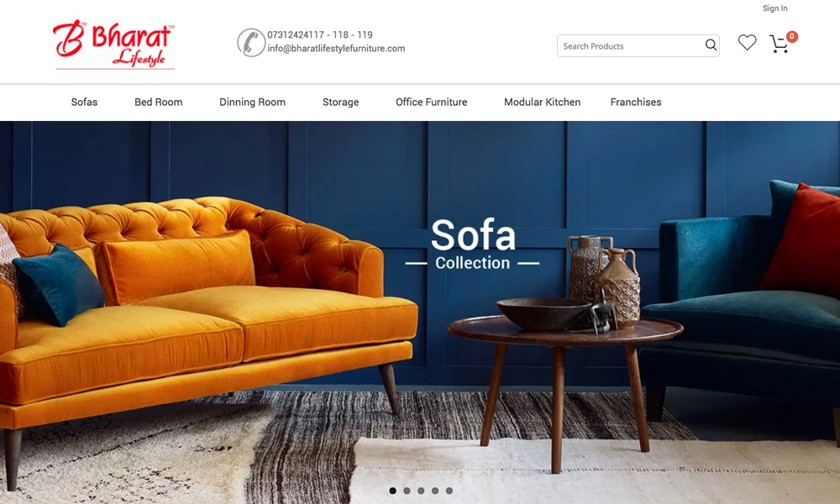The height and width of the screenshot is (504, 840).
Task: Click the telephone contact icon
Action: [x=251, y=42]
